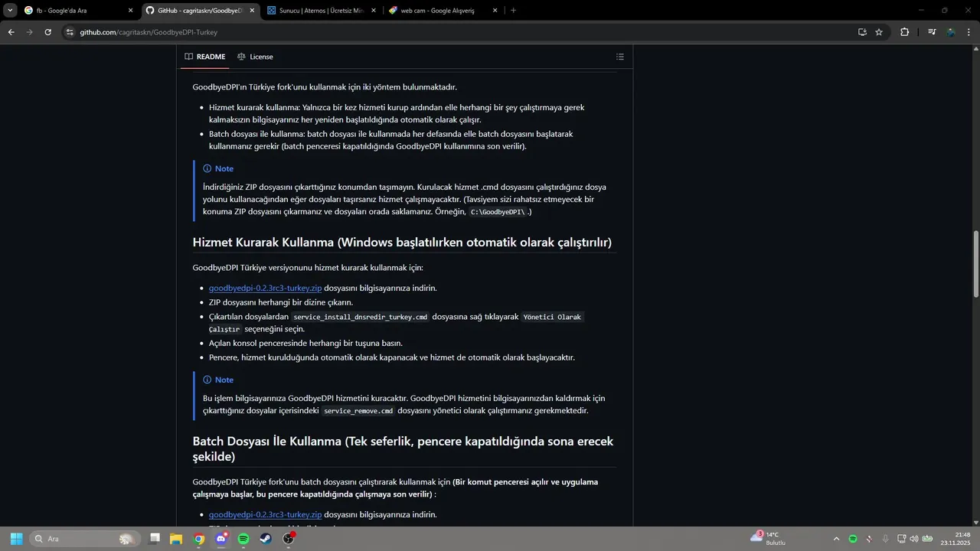Open Steam from the taskbar

[x=266, y=539]
